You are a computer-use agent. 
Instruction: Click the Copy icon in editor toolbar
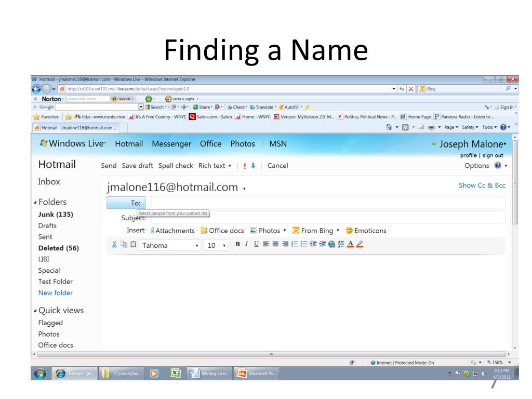click(x=124, y=244)
